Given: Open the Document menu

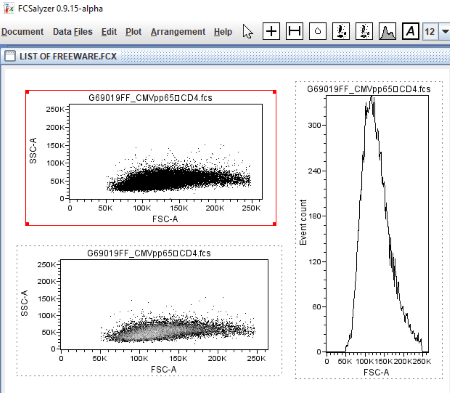Looking at the screenshot, I should 22,32.
